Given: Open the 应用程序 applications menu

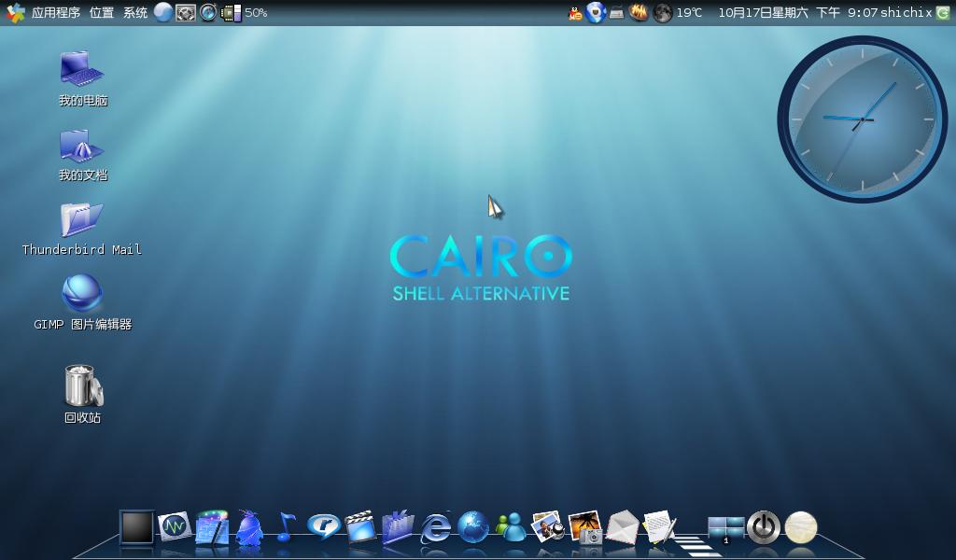Looking at the screenshot, I should point(56,12).
